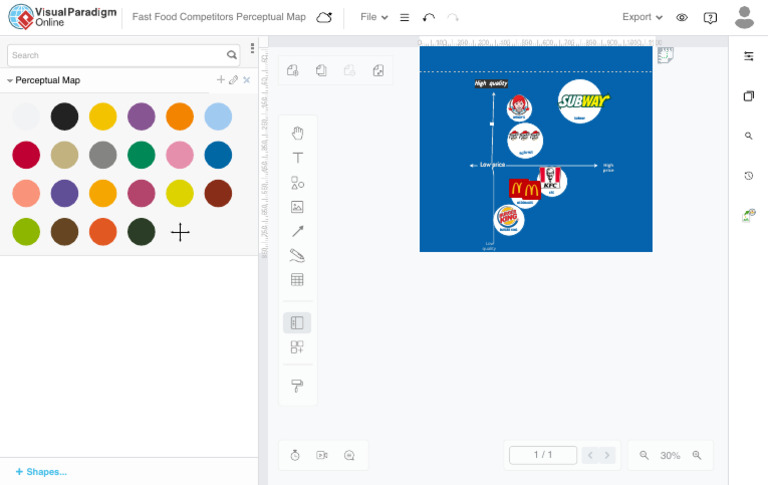This screenshot has height=485, width=768.
Task: Click the plus crosshair shape in palette
Action: [180, 232]
